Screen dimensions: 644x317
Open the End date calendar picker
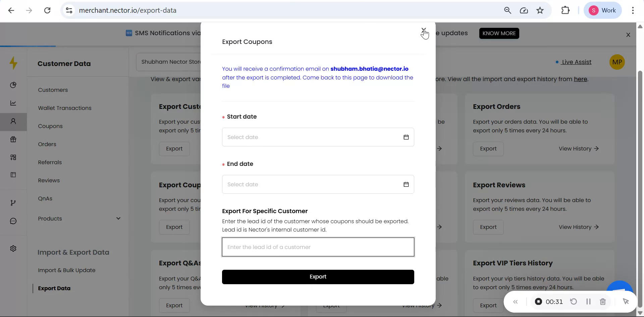point(406,184)
